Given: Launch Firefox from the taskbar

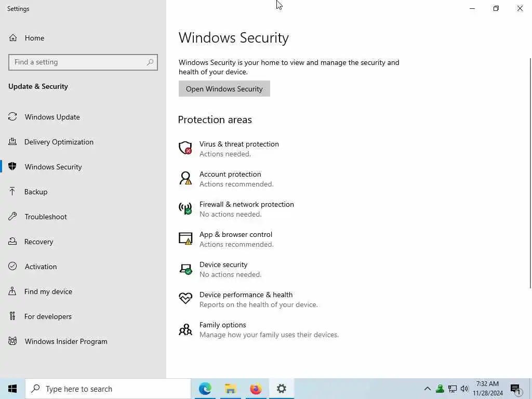Looking at the screenshot, I should point(256,389).
